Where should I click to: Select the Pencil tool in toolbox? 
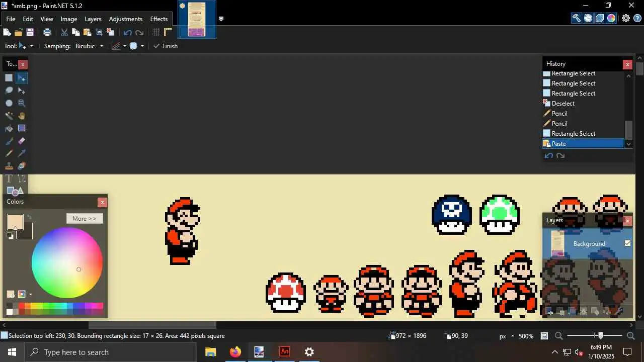pyautogui.click(x=9, y=153)
